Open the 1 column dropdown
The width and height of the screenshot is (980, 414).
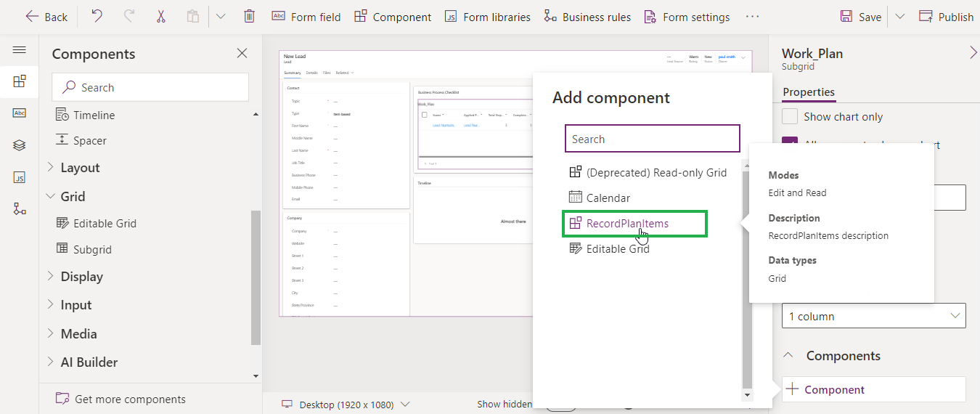(873, 316)
